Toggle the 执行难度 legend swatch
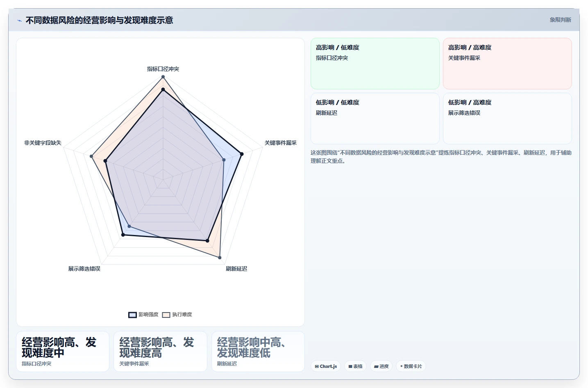Viewport: 588px width, 388px height. (x=166, y=315)
